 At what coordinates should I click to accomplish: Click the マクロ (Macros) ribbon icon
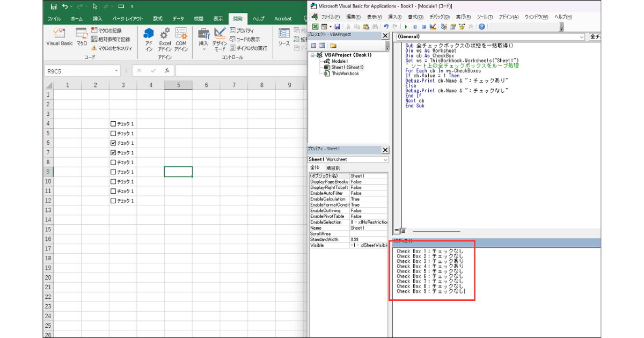(82, 36)
